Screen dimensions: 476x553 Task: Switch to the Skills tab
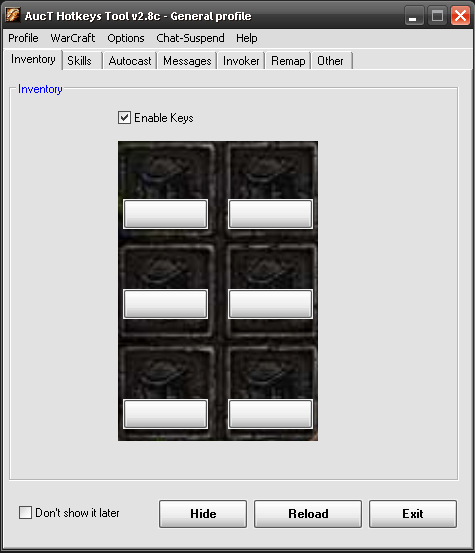pyautogui.click(x=83, y=61)
